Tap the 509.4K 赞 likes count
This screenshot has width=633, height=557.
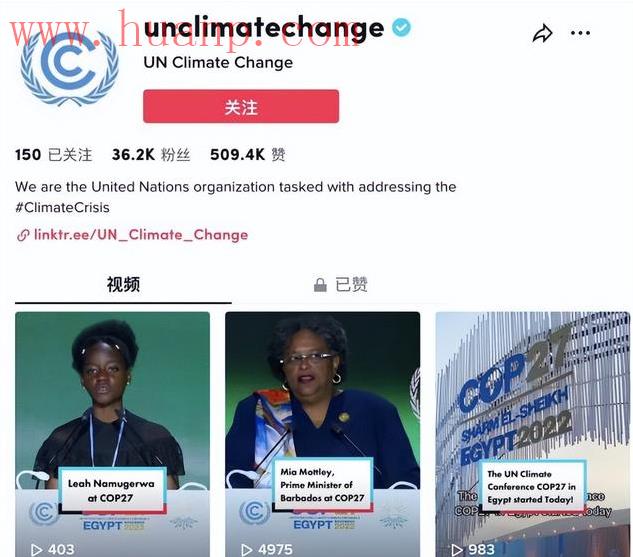247,155
